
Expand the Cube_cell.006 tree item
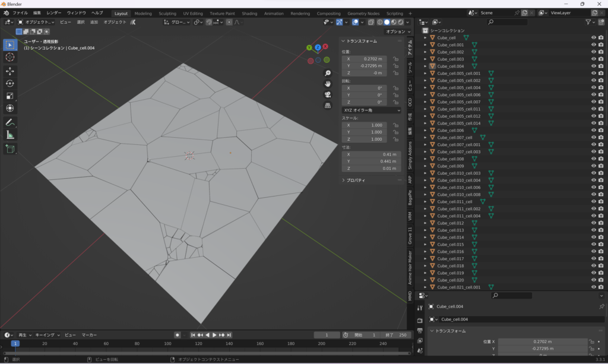coord(425,130)
